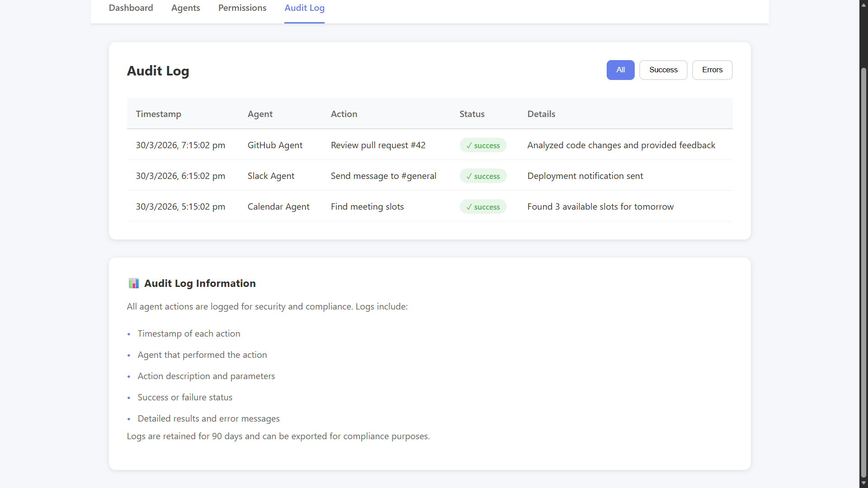Select the Send message to #general entry
Viewport: 868px width, 488px height.
(x=383, y=176)
